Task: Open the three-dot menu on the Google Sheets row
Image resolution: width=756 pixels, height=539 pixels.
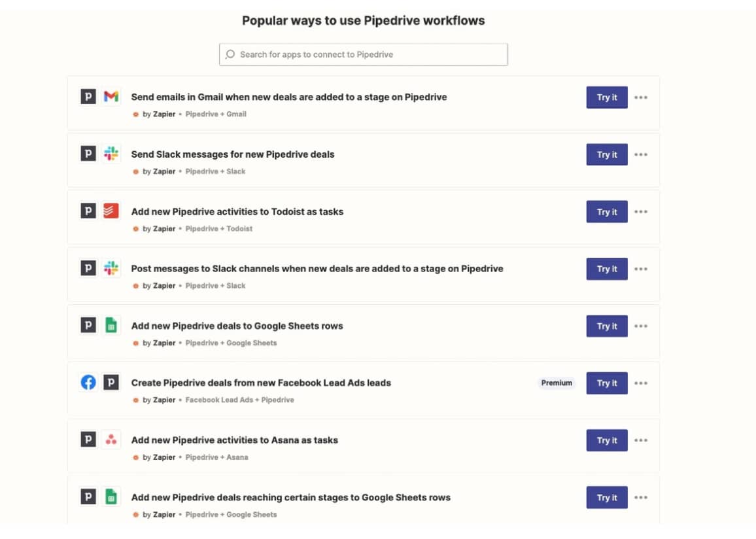Action: (x=641, y=326)
